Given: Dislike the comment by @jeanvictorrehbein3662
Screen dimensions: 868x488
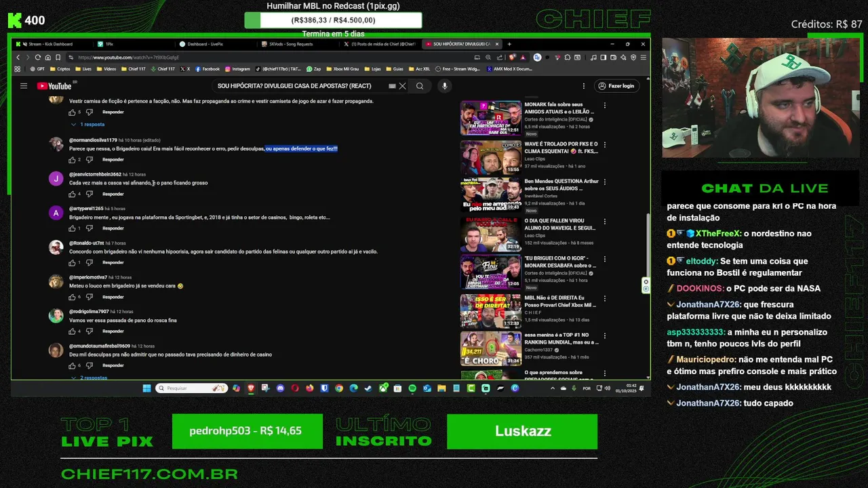Looking at the screenshot, I should point(89,194).
